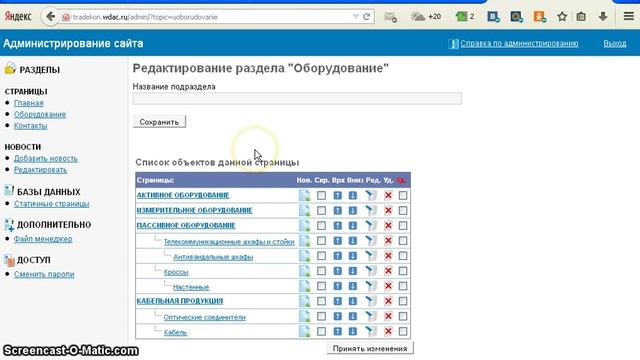Move ПАССИВНОЕ ОБОРУДОВАНИЕ row down
The height and width of the screenshot is (360, 640).
click(x=353, y=226)
